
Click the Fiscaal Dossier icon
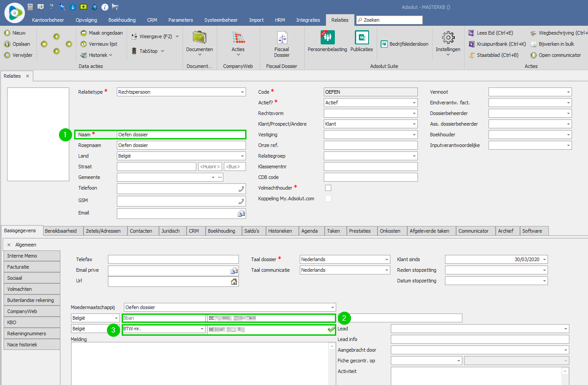282,37
